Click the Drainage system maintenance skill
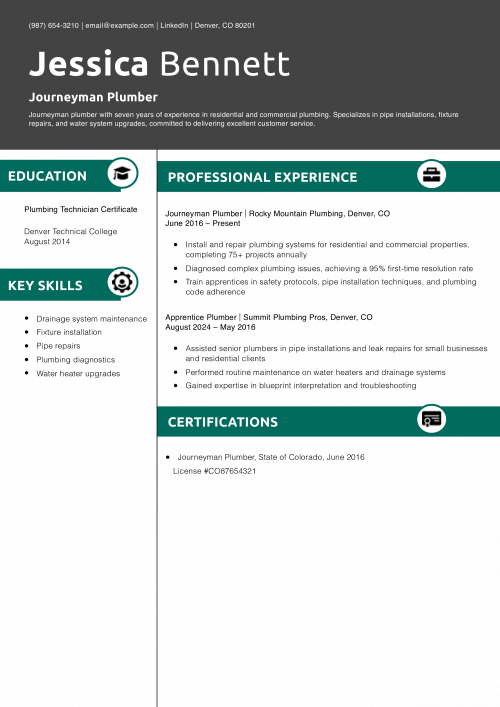This screenshot has height=707, width=500. 92,319
